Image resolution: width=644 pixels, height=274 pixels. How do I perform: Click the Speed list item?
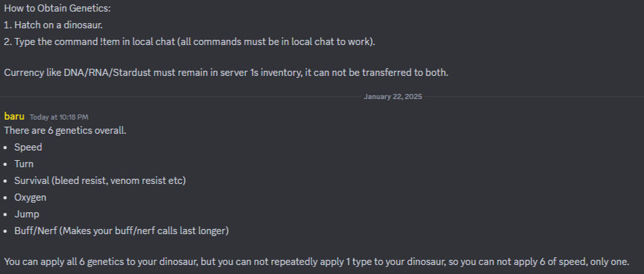(x=28, y=147)
